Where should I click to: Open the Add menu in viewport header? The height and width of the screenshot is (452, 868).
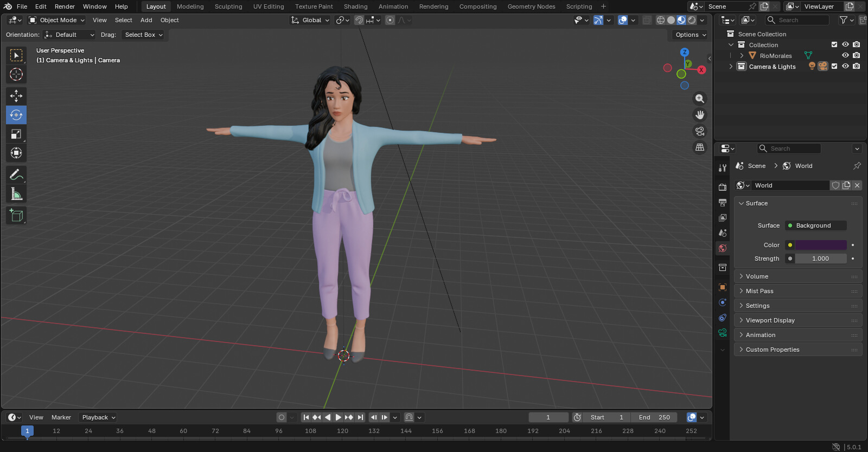click(146, 20)
